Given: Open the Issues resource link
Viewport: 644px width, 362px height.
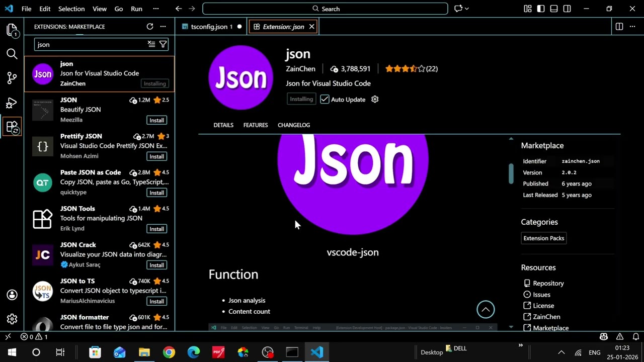Looking at the screenshot, I should [542, 295].
